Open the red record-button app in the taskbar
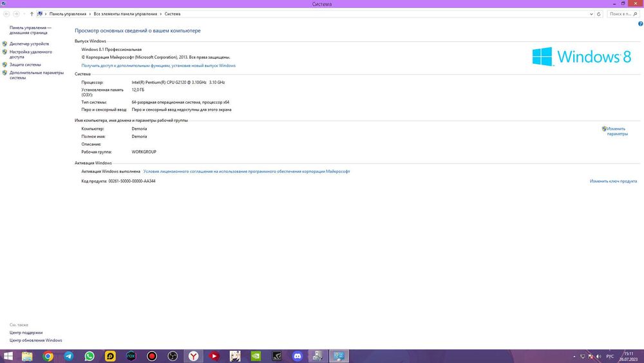644x363 pixels. [152, 356]
